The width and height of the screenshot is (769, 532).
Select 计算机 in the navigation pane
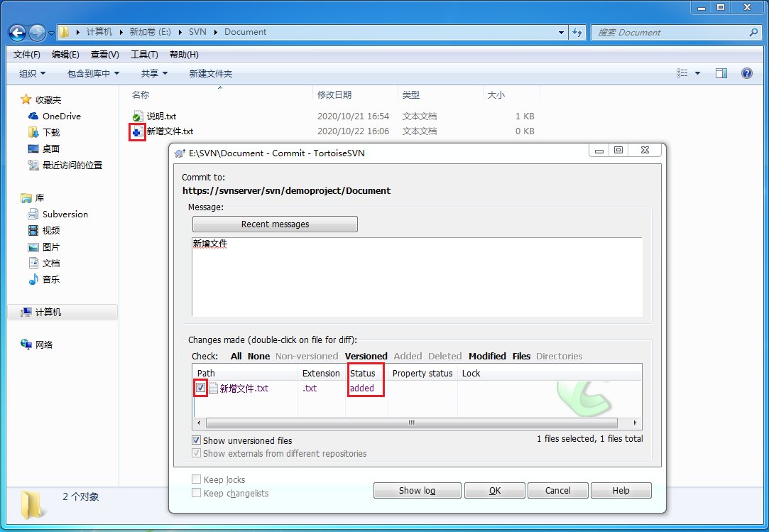[x=62, y=312]
